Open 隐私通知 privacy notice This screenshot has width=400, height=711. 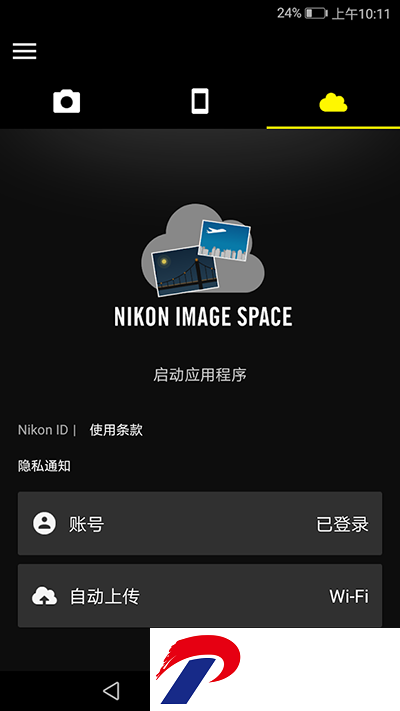pyautogui.click(x=44, y=466)
